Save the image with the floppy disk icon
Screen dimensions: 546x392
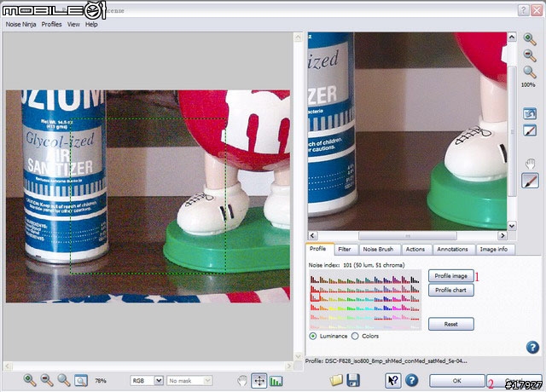coord(353,380)
